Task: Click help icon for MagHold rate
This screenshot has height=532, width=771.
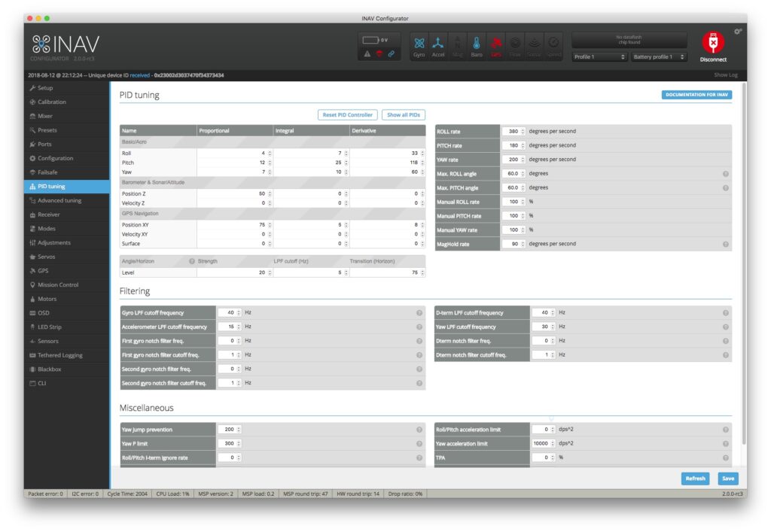Action: coord(726,244)
